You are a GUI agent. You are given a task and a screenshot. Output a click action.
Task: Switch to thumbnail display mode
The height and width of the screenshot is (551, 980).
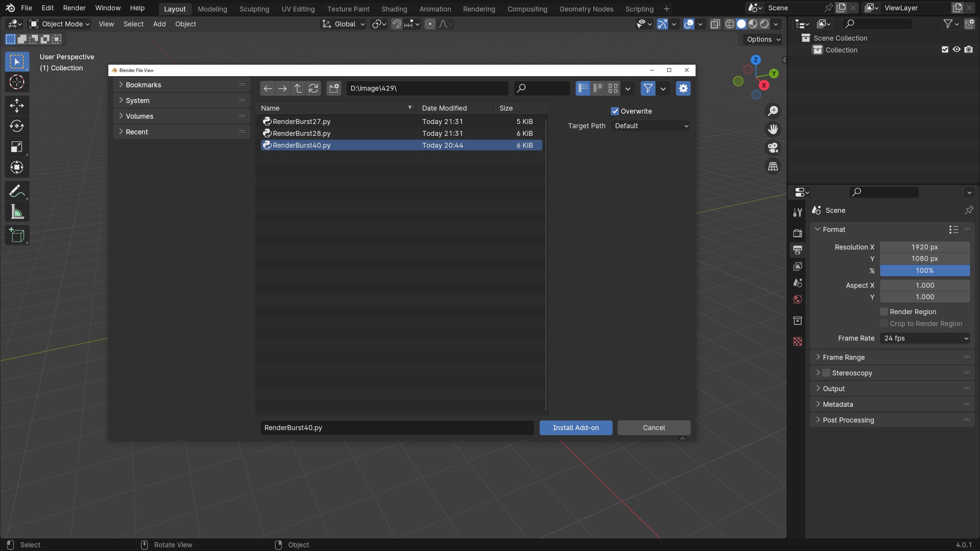point(613,88)
